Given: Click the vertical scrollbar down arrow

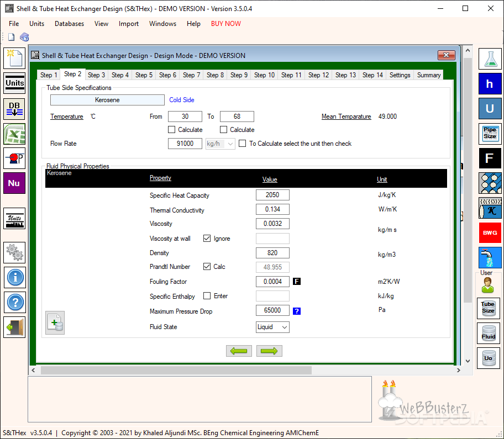Looking at the screenshot, I should [x=468, y=361].
